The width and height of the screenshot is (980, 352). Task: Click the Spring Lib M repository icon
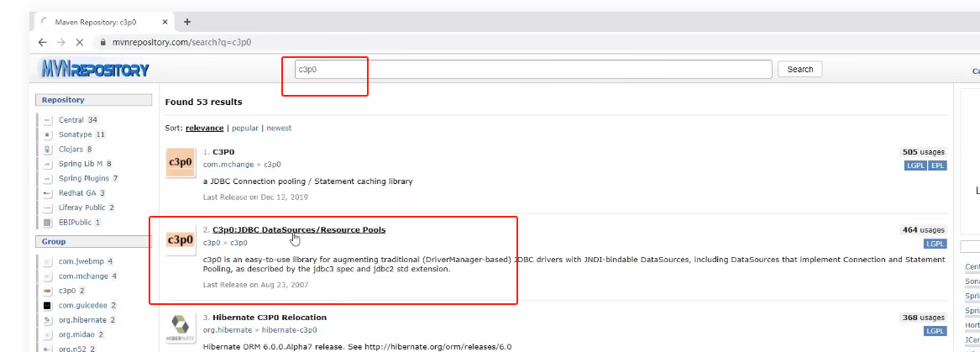48,164
